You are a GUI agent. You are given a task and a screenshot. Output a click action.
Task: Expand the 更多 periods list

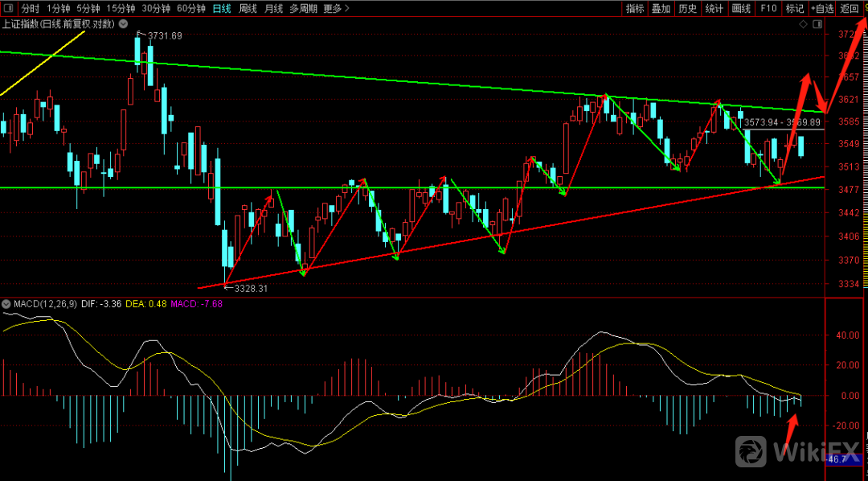coord(336,9)
